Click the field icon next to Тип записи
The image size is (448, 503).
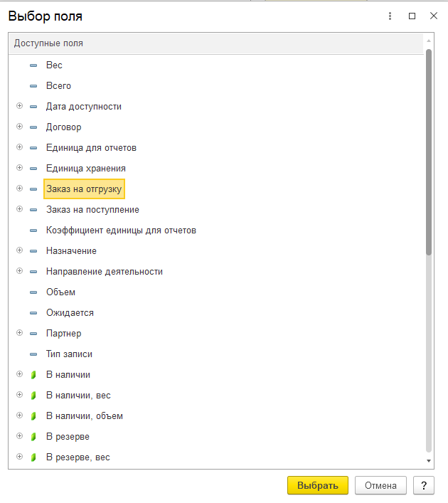click(33, 354)
